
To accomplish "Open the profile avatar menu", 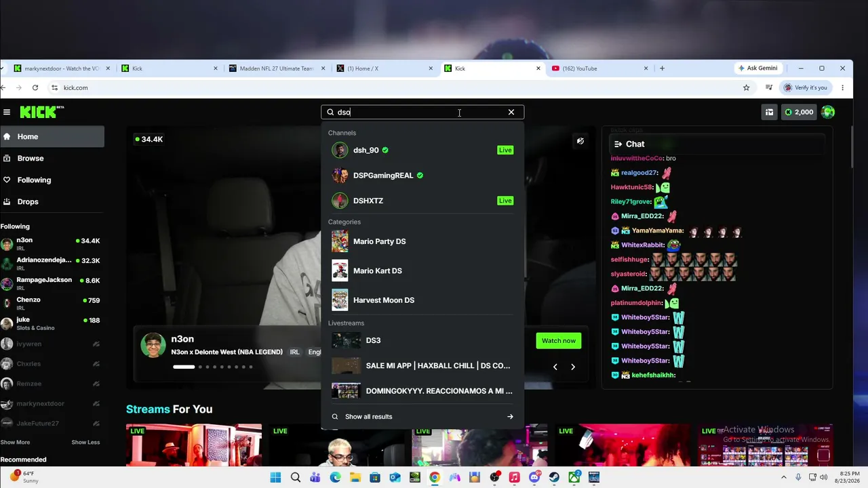I will pyautogui.click(x=828, y=113).
